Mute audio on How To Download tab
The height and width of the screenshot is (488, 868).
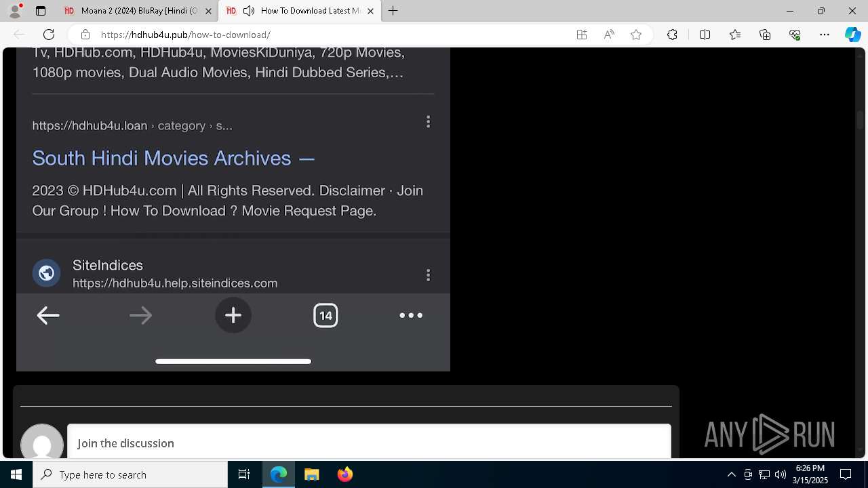249,11
